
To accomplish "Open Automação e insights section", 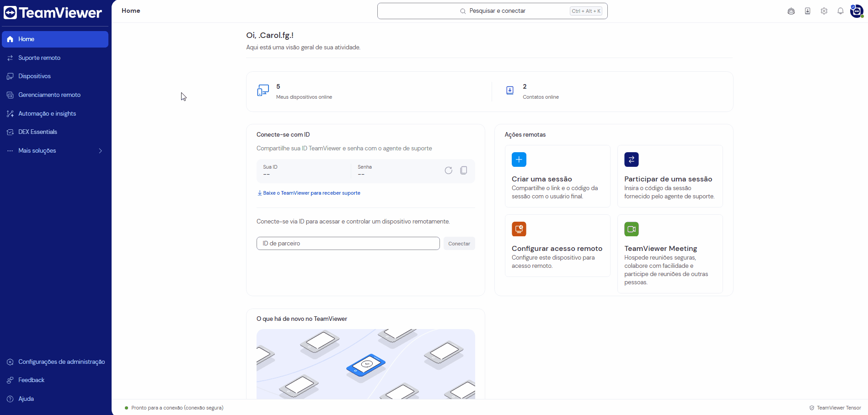I will pyautogui.click(x=55, y=114).
